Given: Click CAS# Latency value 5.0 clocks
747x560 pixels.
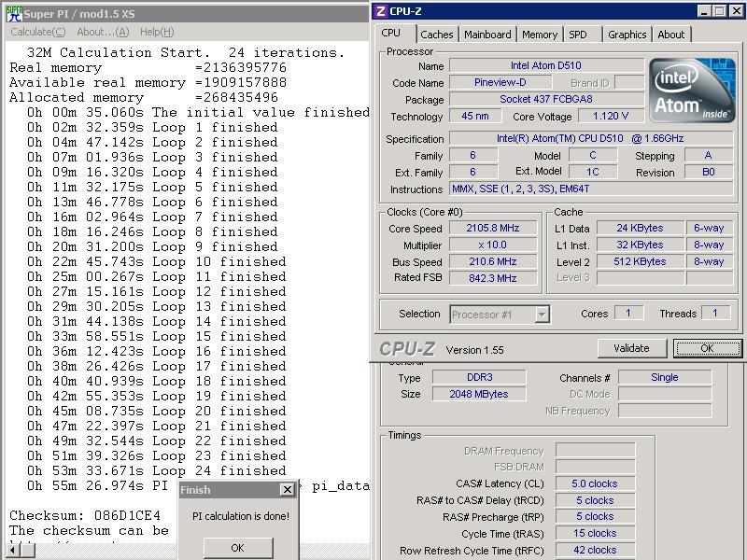Looking at the screenshot, I should tap(595, 483).
